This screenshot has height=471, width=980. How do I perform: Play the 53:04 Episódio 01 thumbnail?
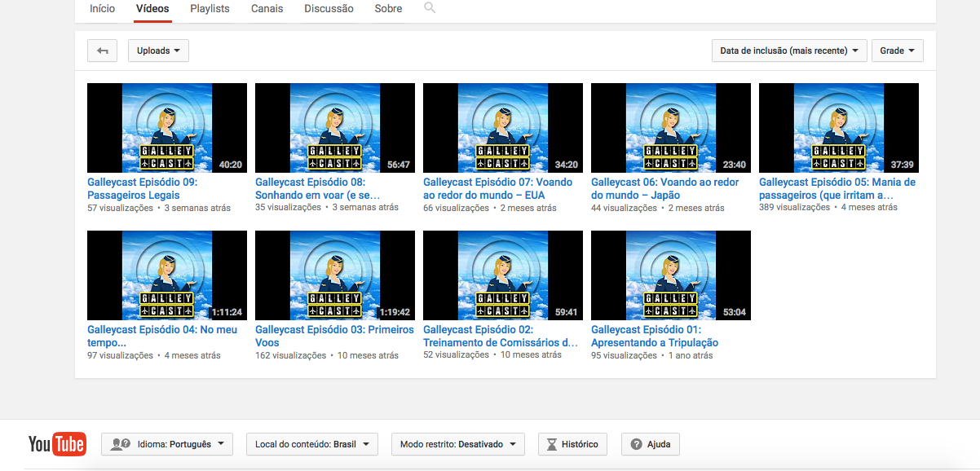(x=671, y=275)
